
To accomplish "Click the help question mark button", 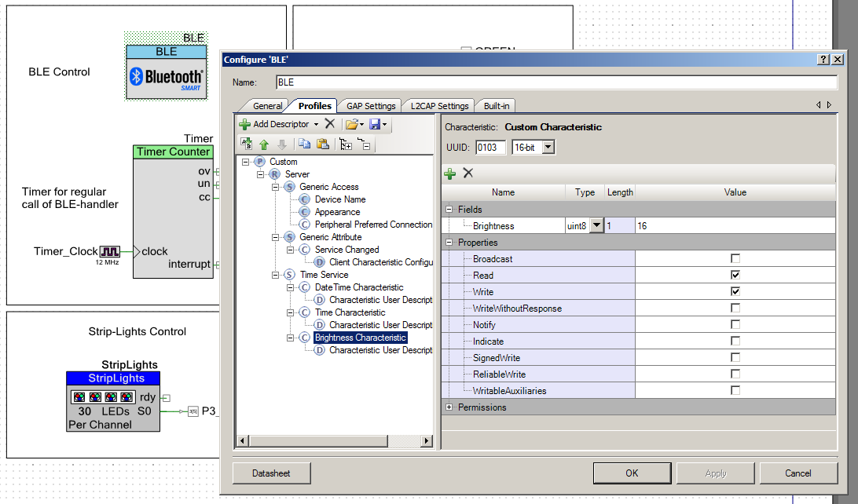I will coord(823,60).
